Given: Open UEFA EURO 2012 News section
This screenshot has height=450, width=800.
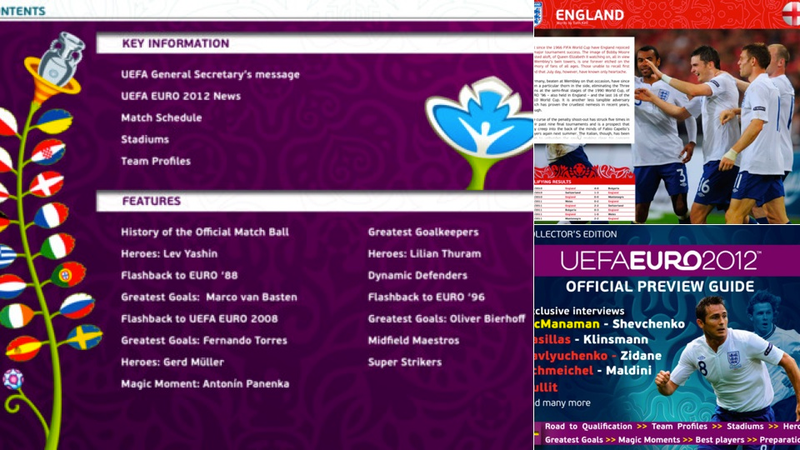Looking at the screenshot, I should coord(181,96).
